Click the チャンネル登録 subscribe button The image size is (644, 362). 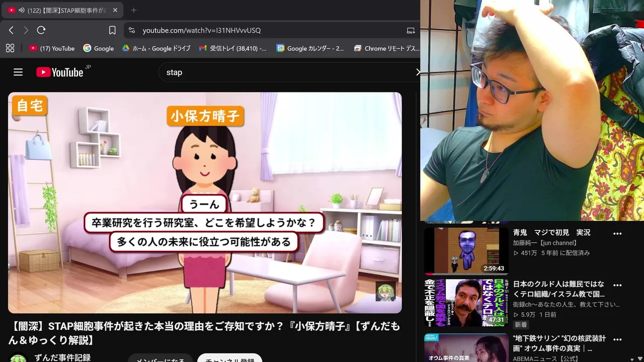coord(230,358)
